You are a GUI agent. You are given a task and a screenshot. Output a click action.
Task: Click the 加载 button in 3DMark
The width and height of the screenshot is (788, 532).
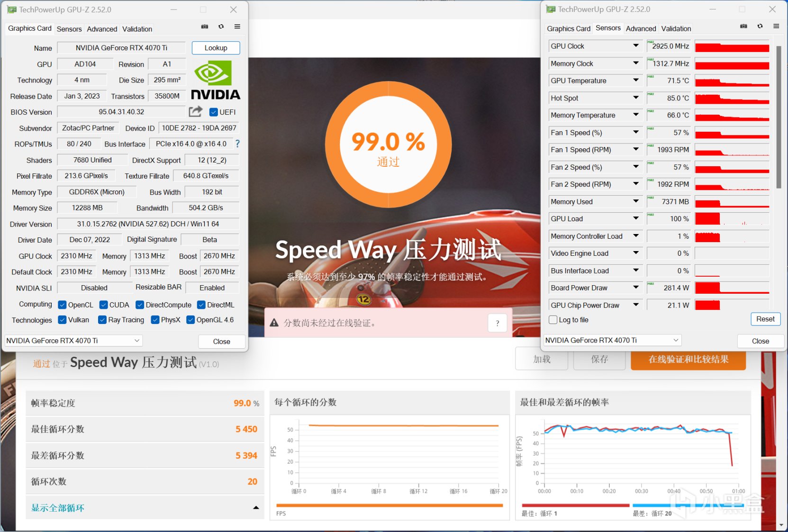[x=542, y=359]
